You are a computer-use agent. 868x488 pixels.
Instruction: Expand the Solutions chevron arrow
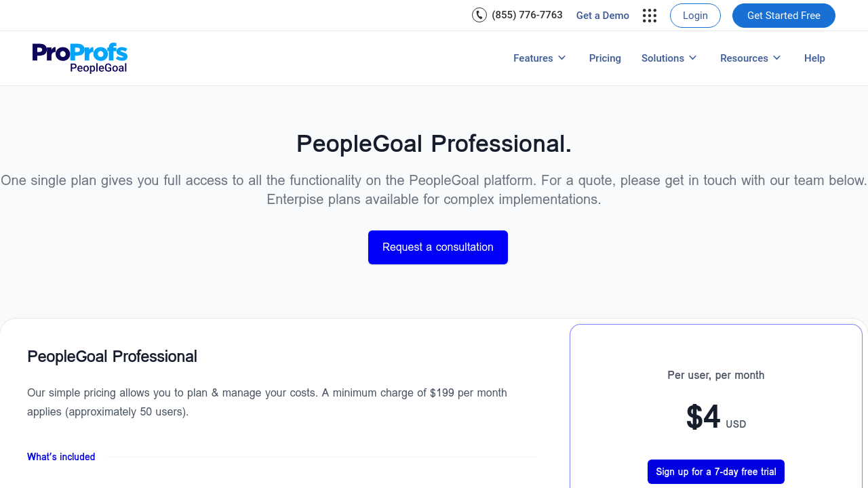[x=693, y=58]
